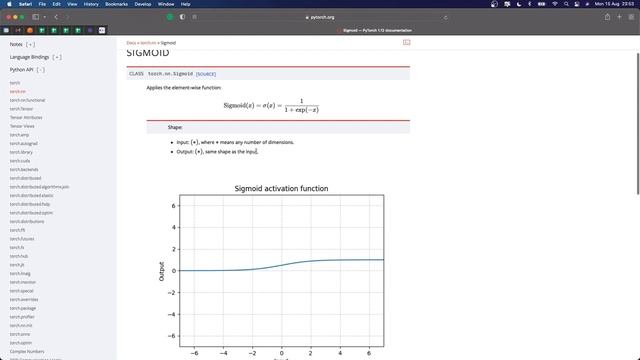Select the Sigmoid PyTorch documentation tab
The width and height of the screenshot is (640, 360).
pos(374,30)
